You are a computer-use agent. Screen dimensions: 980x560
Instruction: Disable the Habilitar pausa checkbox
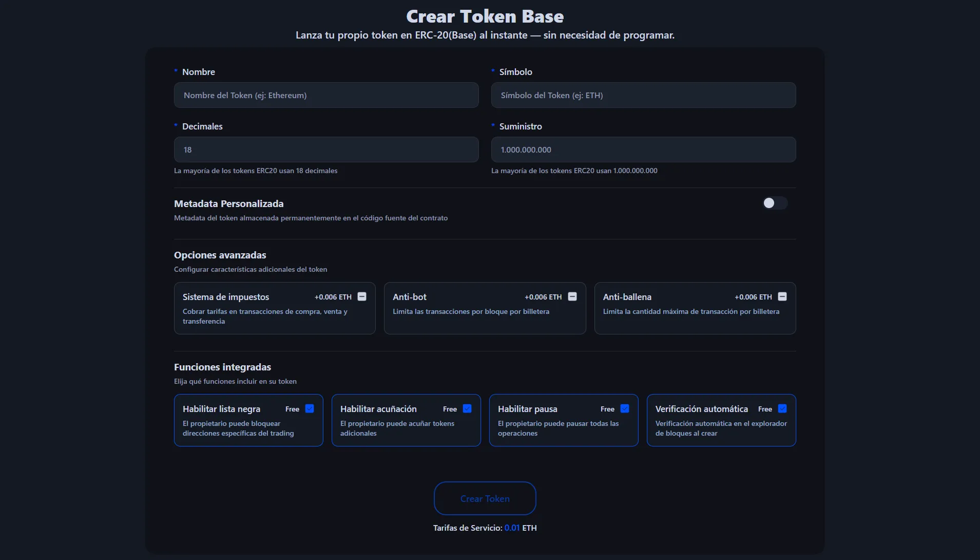pos(625,408)
